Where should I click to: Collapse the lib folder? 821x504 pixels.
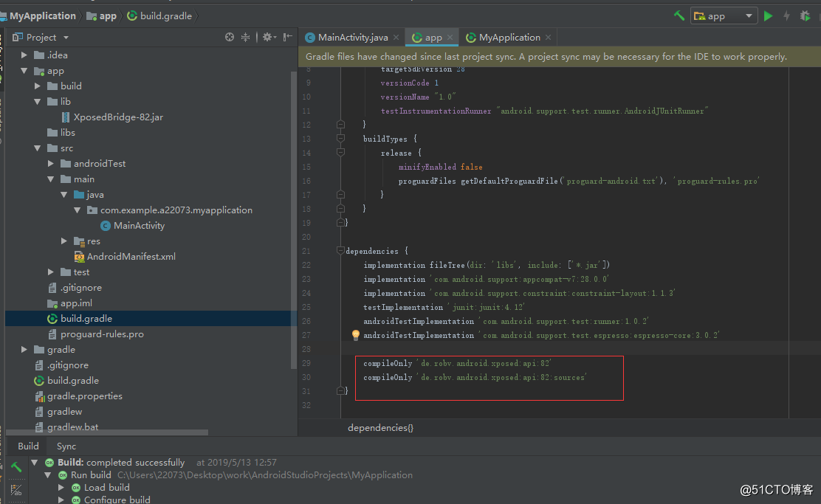[38, 102]
